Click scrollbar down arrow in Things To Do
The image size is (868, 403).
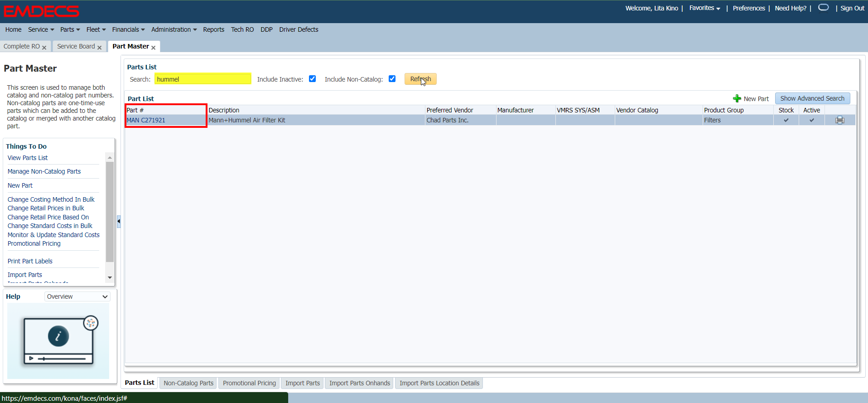(110, 277)
